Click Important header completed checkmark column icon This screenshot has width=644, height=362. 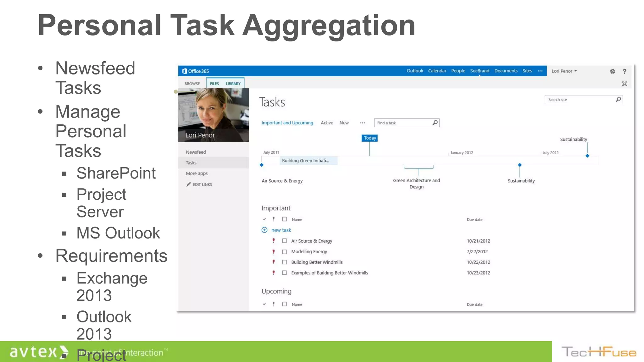click(x=264, y=219)
